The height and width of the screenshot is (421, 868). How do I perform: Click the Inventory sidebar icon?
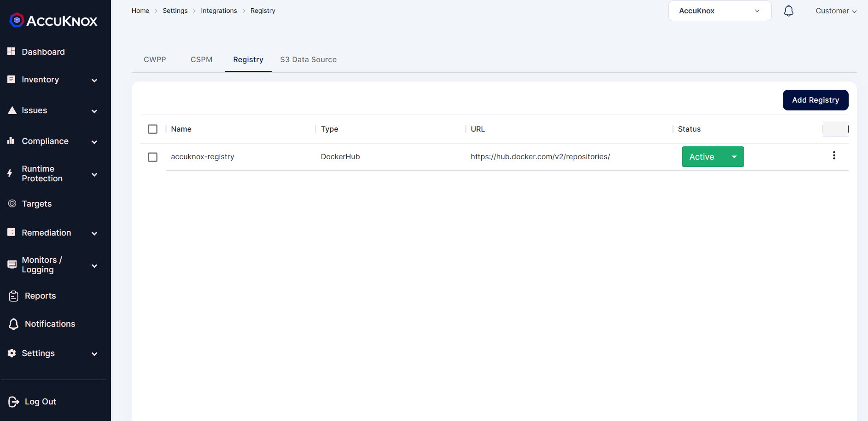coord(12,79)
